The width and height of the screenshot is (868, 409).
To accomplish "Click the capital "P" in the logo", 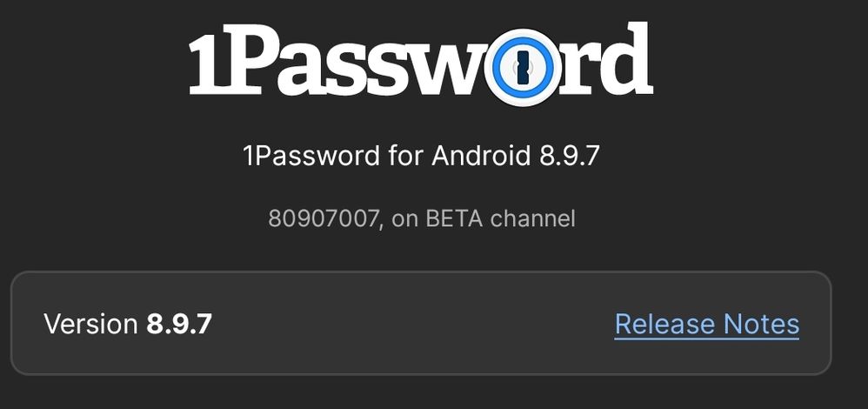I will pyautogui.click(x=258, y=63).
